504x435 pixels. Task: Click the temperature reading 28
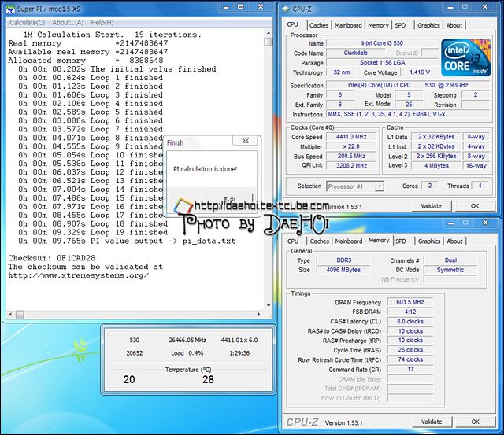click(208, 379)
